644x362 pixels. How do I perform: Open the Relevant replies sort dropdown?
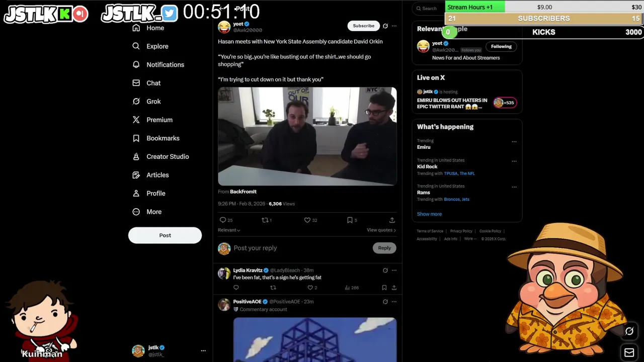(x=229, y=230)
